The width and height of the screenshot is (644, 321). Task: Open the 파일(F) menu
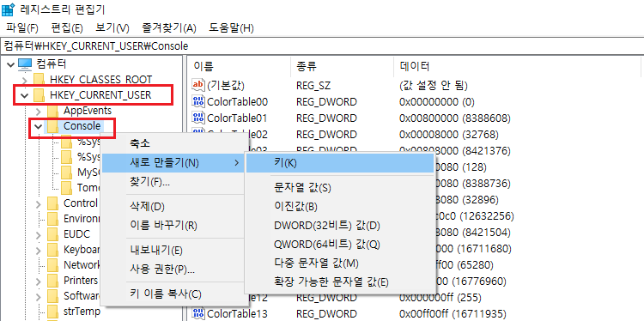22,28
